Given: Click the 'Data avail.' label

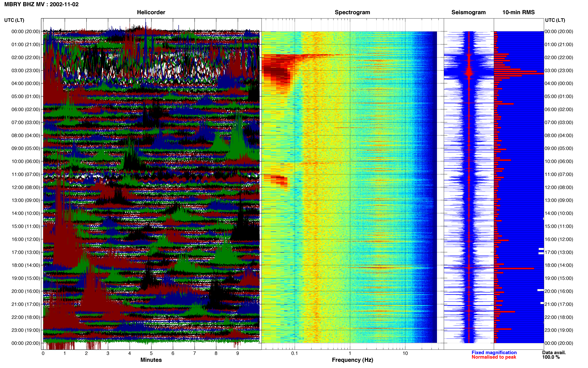Looking at the screenshot, I should tap(554, 352).
